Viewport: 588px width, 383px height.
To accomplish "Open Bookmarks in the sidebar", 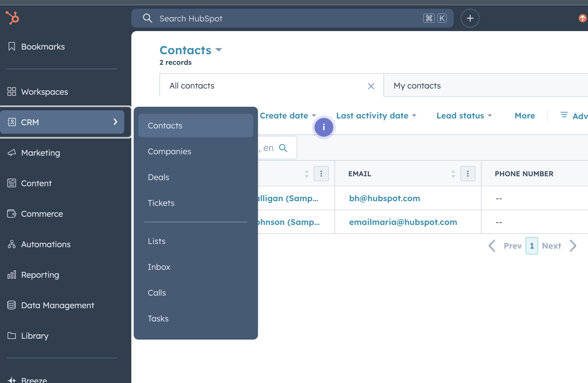I will click(x=36, y=47).
